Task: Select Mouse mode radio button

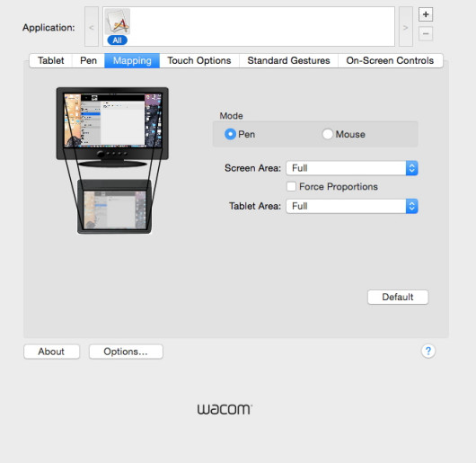Action: pyautogui.click(x=328, y=134)
